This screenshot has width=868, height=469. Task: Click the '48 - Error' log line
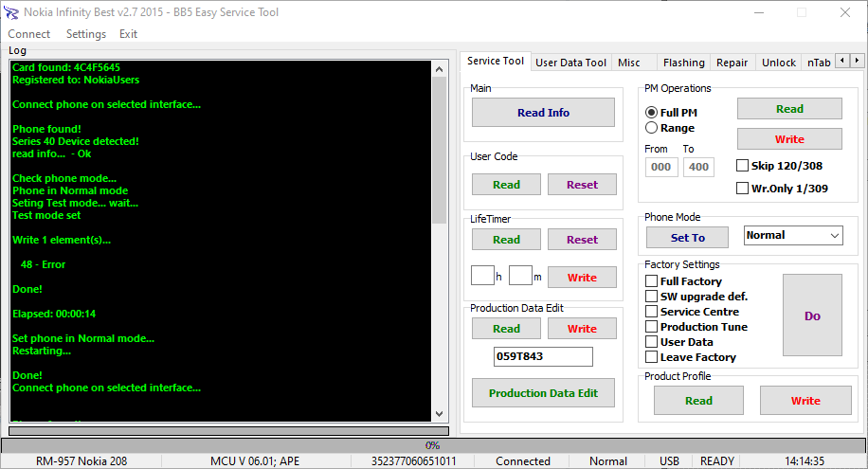click(43, 264)
